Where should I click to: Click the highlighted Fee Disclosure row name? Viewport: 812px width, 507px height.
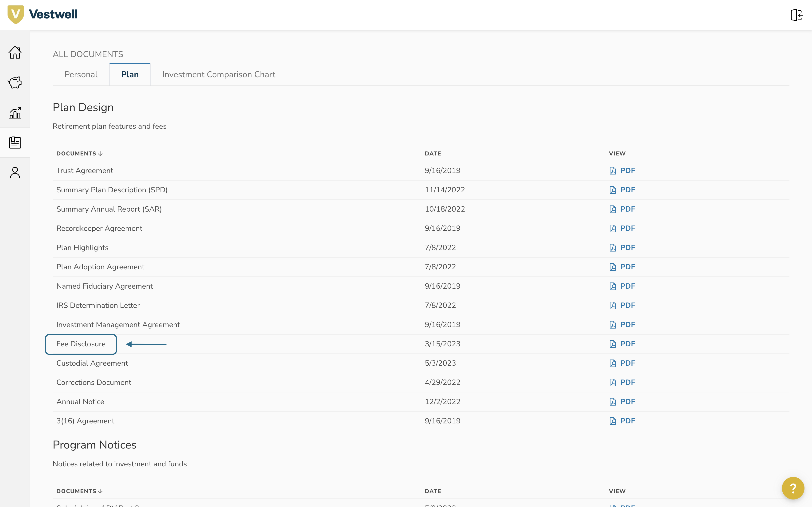(81, 344)
